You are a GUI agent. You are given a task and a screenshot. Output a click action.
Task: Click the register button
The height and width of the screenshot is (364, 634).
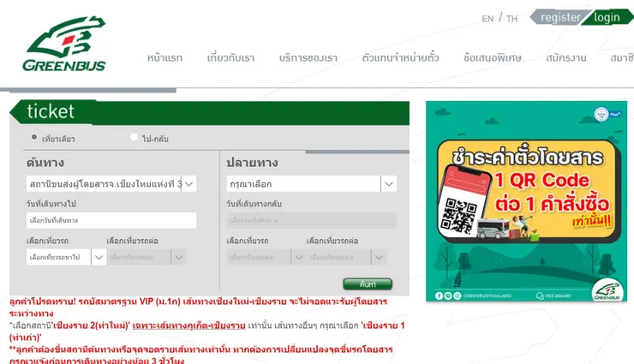[x=559, y=17]
